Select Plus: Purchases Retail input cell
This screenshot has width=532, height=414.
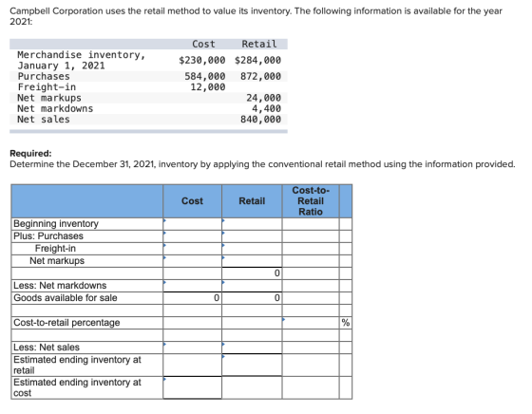tap(252, 236)
